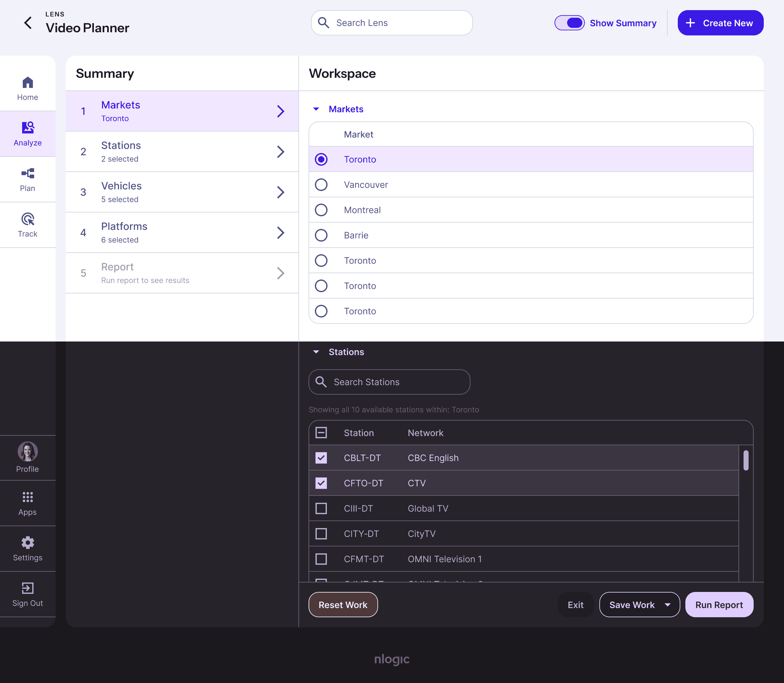Click the Run Report button
Viewport: 784px width, 683px height.
tap(719, 605)
